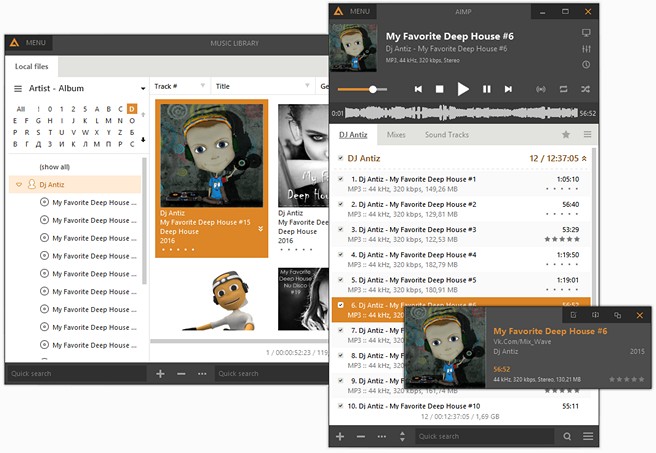Add files with playlist plus button
Screen dimensions: 656x453
(x=340, y=436)
